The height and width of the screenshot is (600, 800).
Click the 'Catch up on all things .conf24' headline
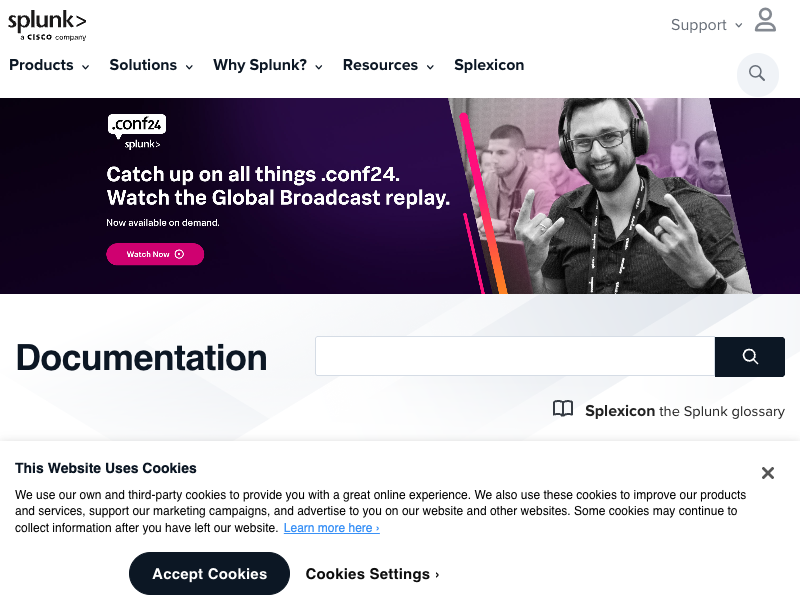[x=253, y=174]
